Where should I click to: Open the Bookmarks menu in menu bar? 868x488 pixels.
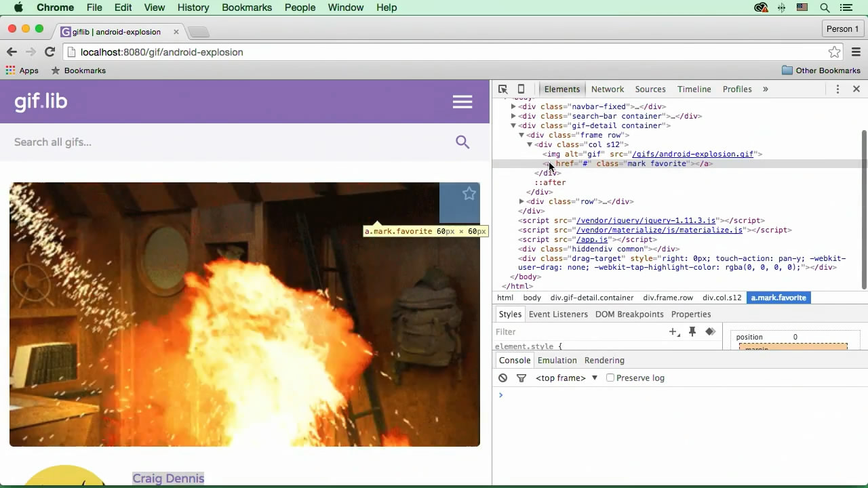click(x=247, y=7)
